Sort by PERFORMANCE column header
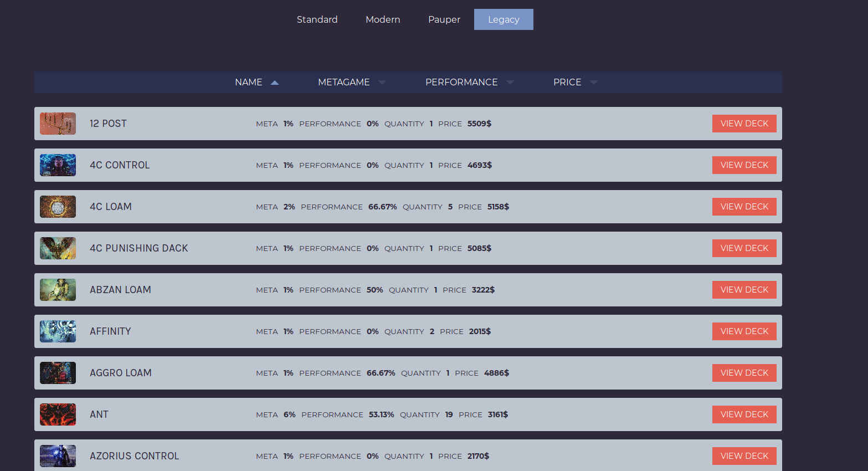This screenshot has width=868, height=471. click(x=461, y=82)
